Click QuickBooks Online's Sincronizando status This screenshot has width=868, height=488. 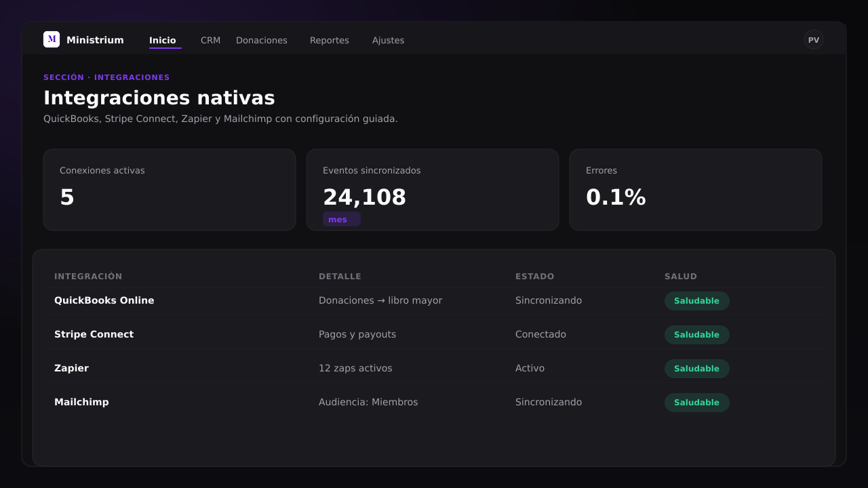549,300
